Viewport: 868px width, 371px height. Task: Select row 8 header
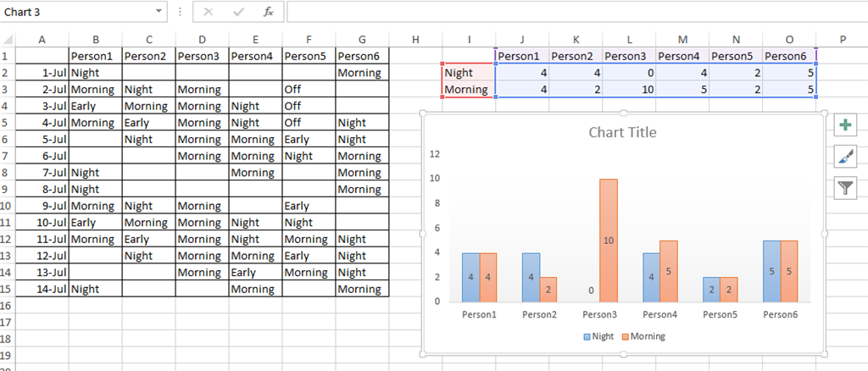coord(8,173)
